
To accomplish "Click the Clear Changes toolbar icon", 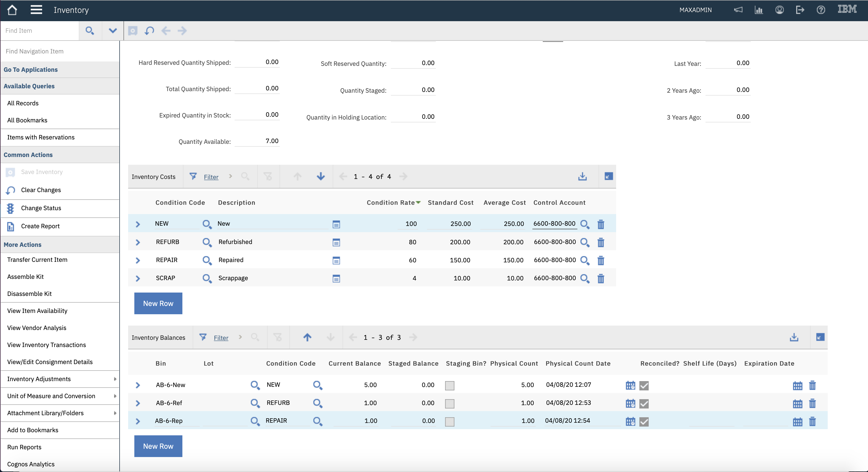I will pyautogui.click(x=149, y=31).
